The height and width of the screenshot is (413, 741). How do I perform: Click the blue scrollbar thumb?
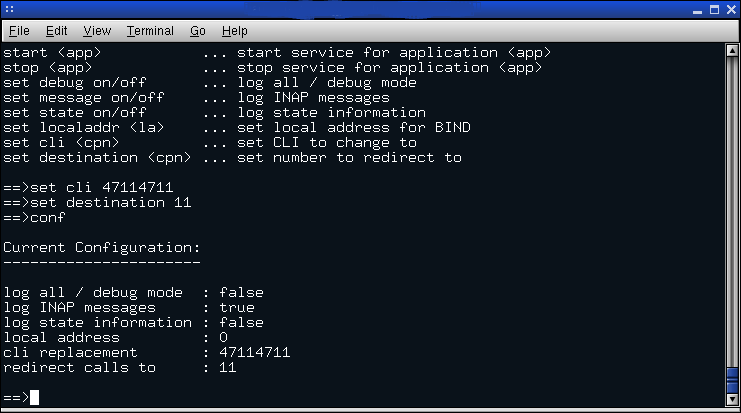pos(731,380)
